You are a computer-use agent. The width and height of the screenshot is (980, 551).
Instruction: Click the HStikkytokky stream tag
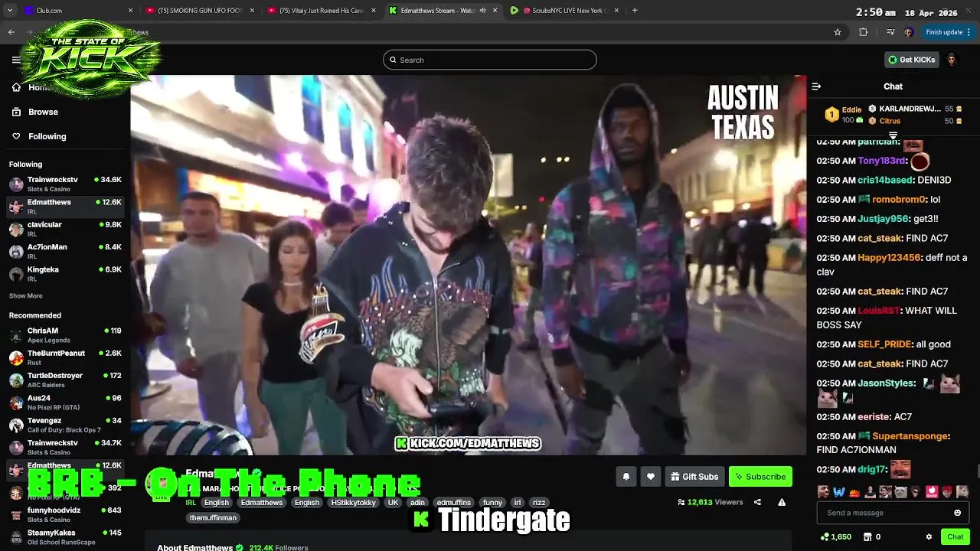(x=353, y=503)
